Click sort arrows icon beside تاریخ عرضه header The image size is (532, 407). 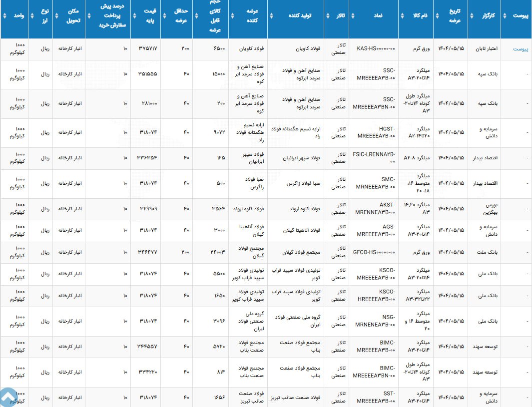437,15
